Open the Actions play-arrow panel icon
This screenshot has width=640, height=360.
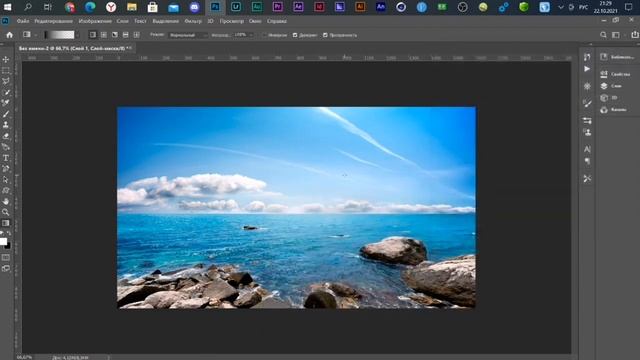tap(587, 69)
